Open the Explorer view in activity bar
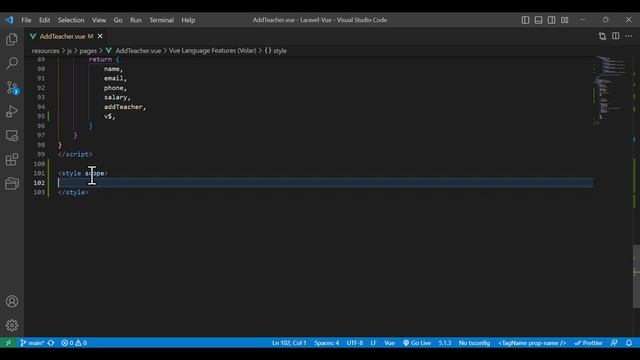 (12, 40)
